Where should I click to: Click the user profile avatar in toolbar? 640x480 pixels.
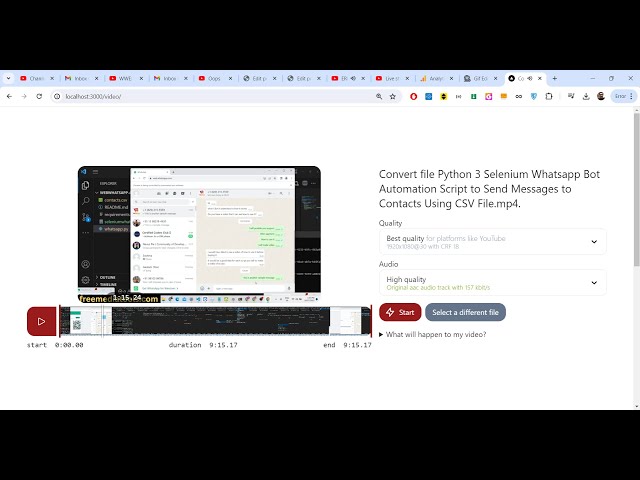pos(601,96)
